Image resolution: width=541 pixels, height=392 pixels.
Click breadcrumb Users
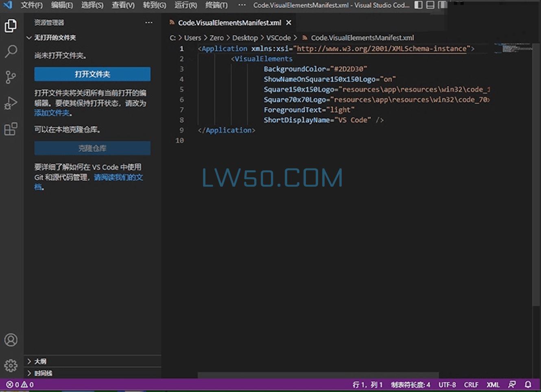192,38
